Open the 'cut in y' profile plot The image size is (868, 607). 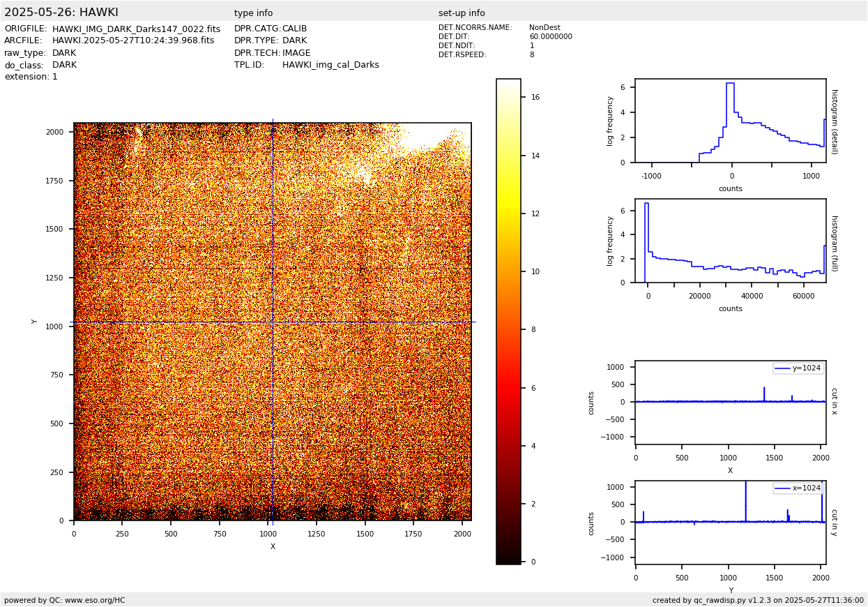pos(730,522)
